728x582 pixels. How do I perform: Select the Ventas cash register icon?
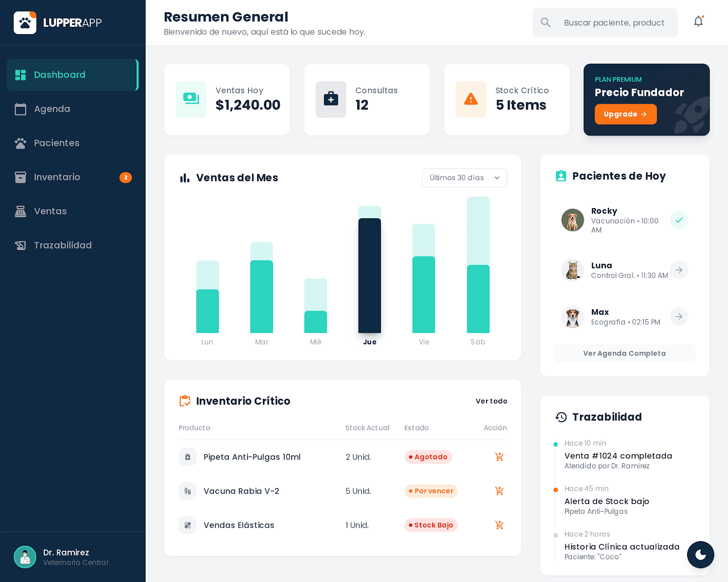[x=20, y=211]
